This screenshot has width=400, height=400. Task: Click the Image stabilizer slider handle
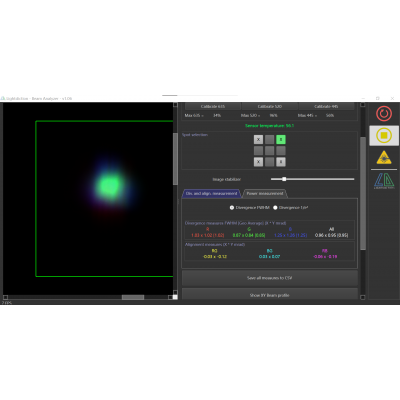point(284,179)
